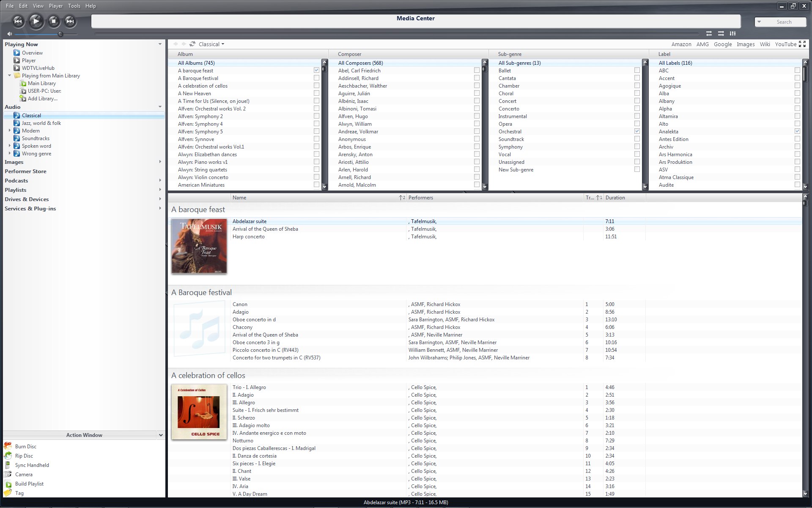Open Build Playlist action

[29, 484]
